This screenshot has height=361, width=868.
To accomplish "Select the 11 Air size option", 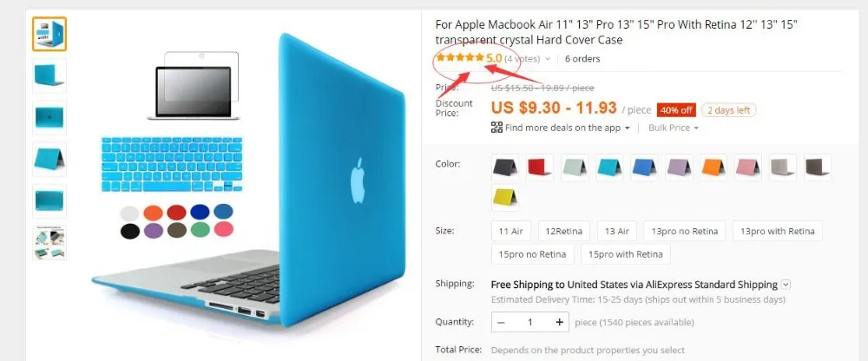I will tap(511, 231).
